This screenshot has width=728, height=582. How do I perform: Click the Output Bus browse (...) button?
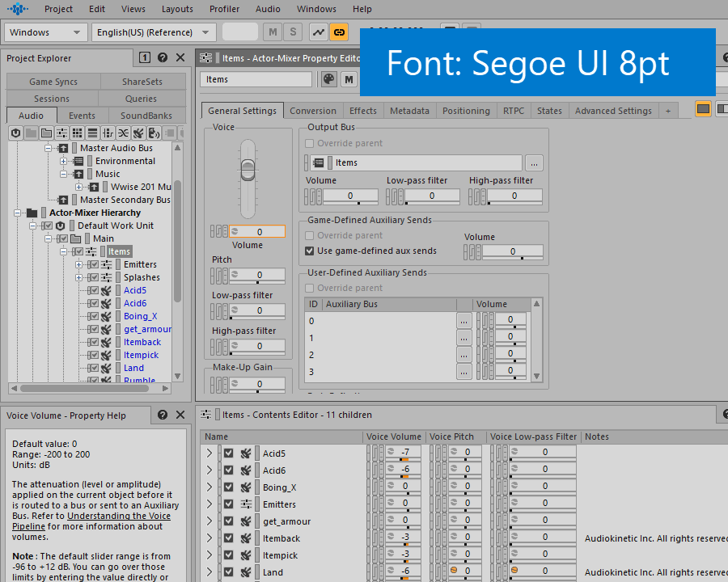tap(533, 162)
